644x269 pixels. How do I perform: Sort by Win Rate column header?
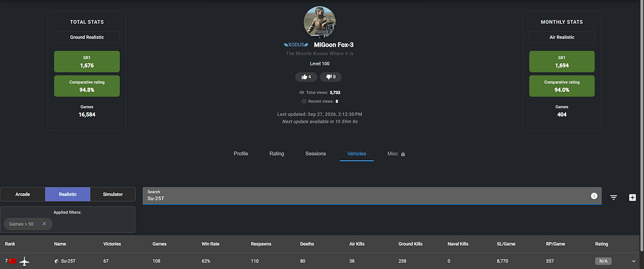[x=211, y=244]
